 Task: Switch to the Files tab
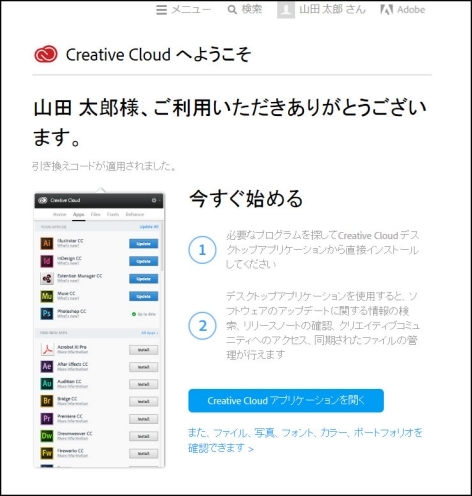(x=96, y=214)
